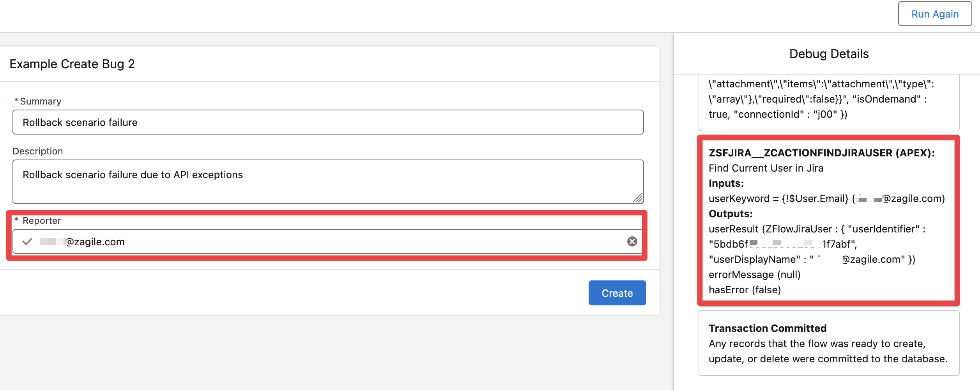Viewport: 980px width, 390px height.
Task: Select the ZSFJIRA__ZCACTIONFINDJIRAUSER (APEX) heading
Action: 821,153
